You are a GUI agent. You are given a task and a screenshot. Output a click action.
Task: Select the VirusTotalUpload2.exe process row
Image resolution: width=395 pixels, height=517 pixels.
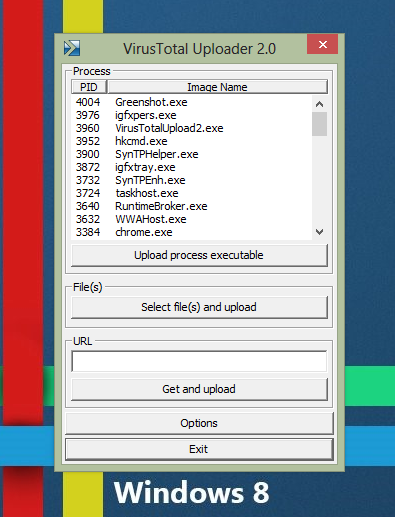(x=192, y=128)
